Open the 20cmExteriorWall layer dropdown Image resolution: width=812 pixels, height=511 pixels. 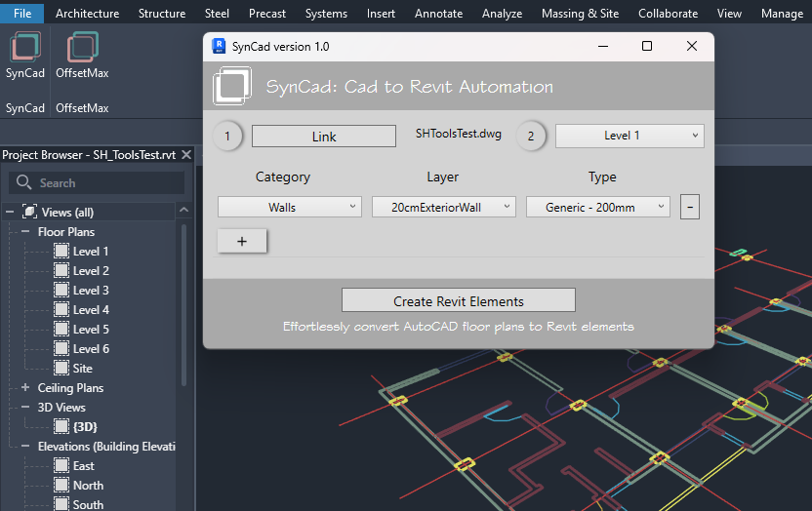[444, 207]
